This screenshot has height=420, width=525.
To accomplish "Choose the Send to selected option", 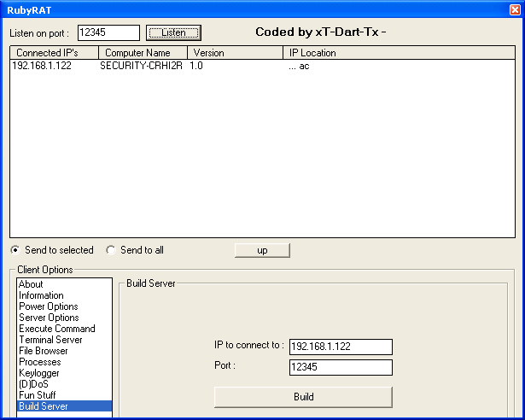I will click(17, 250).
